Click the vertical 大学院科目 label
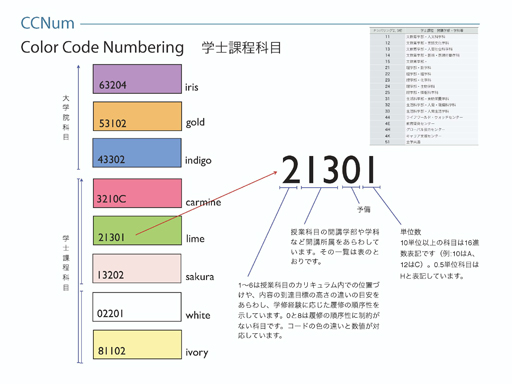Screen dimensions: 512x384 pos(66,117)
